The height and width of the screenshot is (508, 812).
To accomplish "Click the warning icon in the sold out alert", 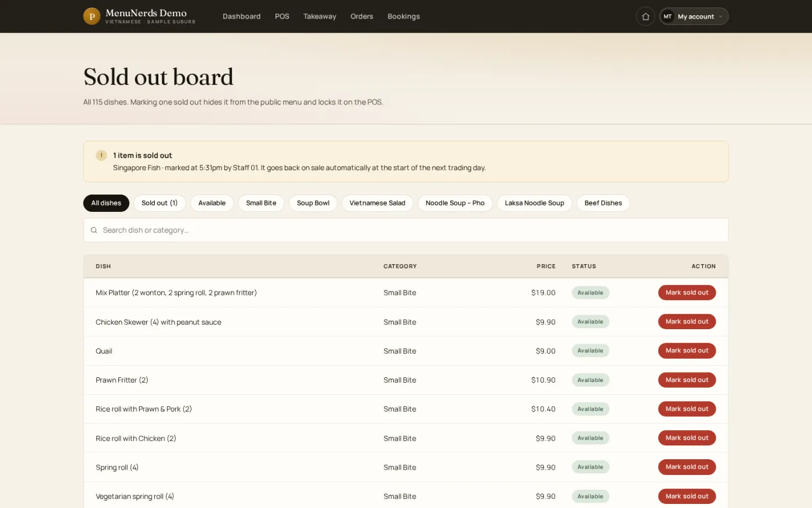I will pos(101,156).
